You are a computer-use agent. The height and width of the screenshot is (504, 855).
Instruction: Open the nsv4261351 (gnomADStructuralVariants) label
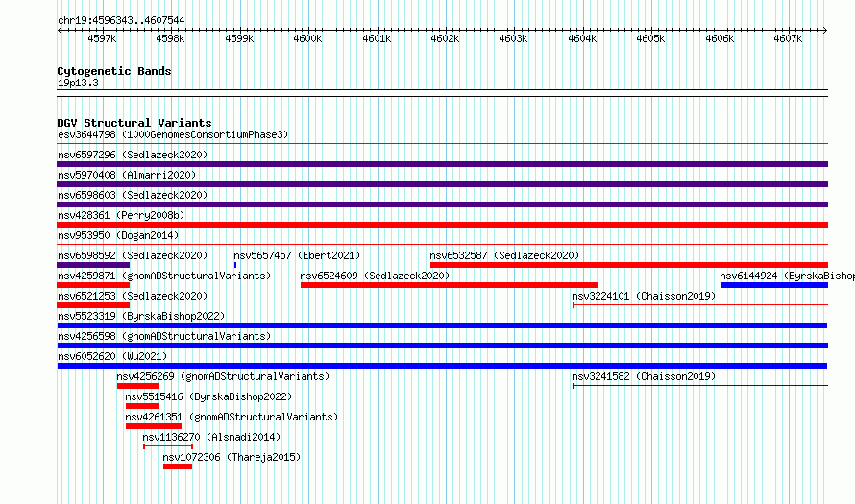(x=232, y=417)
